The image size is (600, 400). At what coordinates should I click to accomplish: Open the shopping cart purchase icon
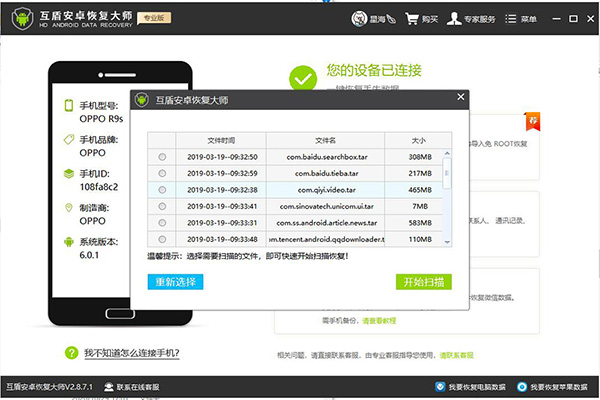pos(412,18)
